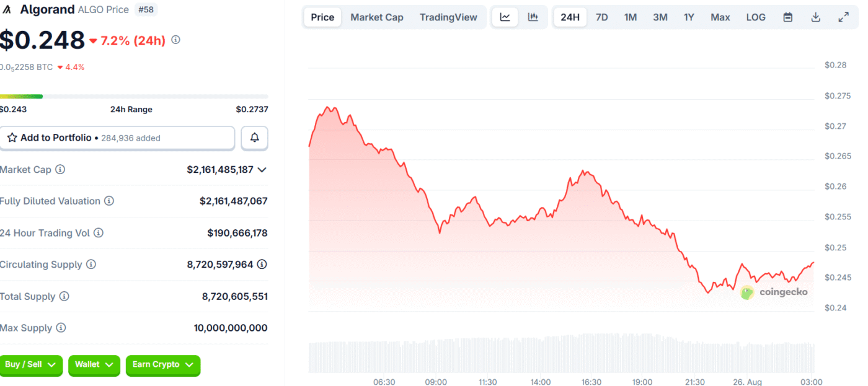Click the $0.243 range low value
This screenshot has width=868, height=386.
[x=13, y=110]
